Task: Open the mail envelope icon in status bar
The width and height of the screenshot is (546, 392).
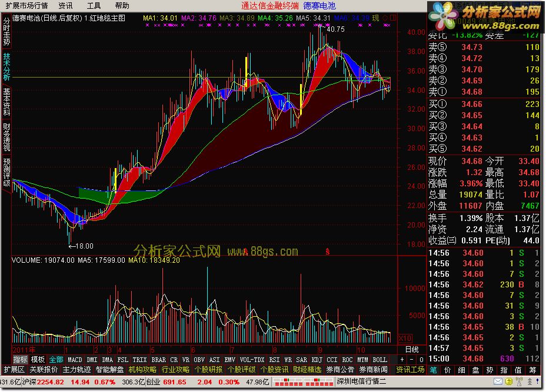Action: point(498,381)
